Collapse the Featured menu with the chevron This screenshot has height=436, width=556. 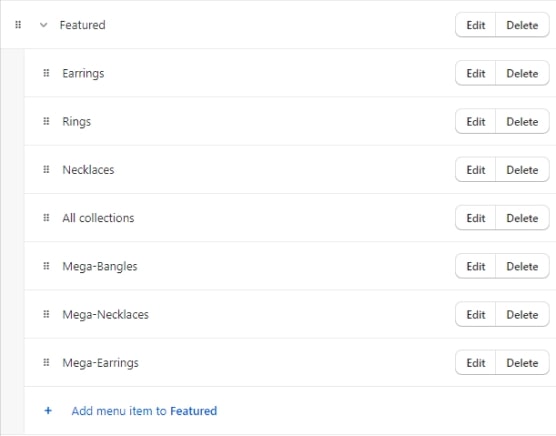tap(43, 25)
